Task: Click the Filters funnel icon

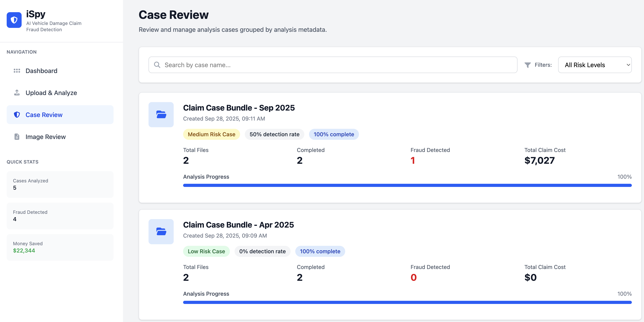Action: 527,65
